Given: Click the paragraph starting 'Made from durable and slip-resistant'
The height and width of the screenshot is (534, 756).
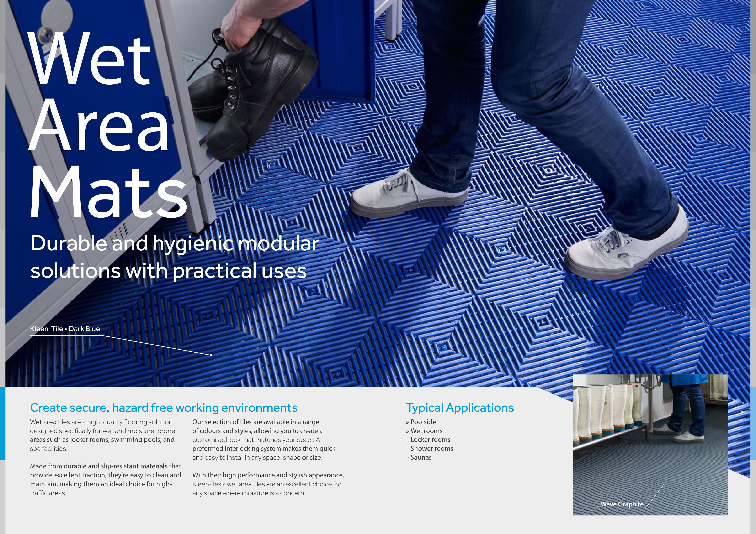Looking at the screenshot, I should tap(105, 479).
